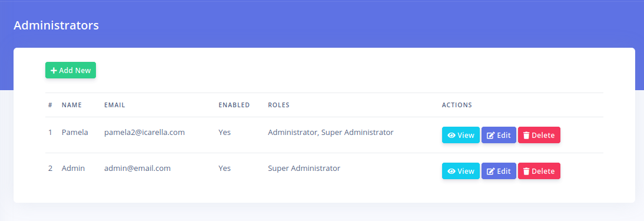Click the trash icon in Admin's Delete button

[x=526, y=171]
